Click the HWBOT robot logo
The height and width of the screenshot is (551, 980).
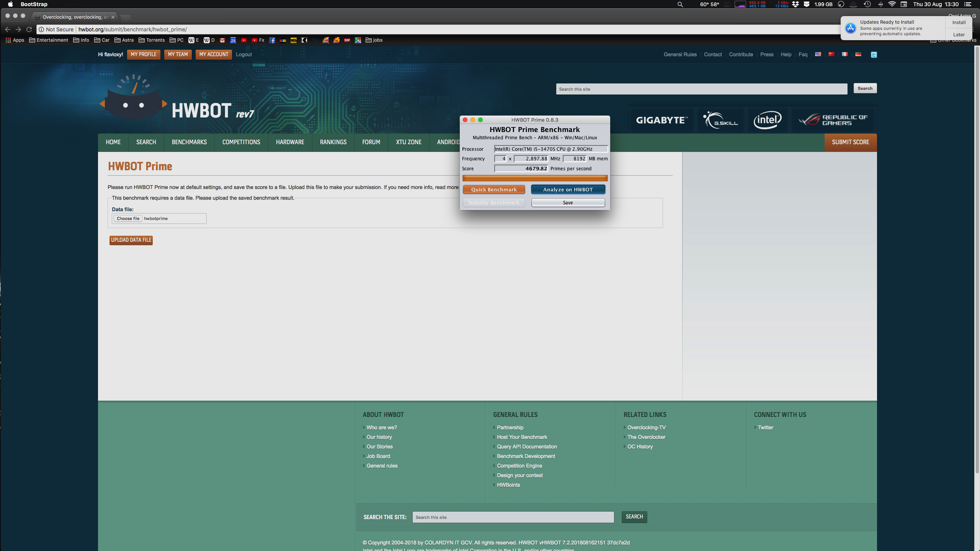pos(133,97)
